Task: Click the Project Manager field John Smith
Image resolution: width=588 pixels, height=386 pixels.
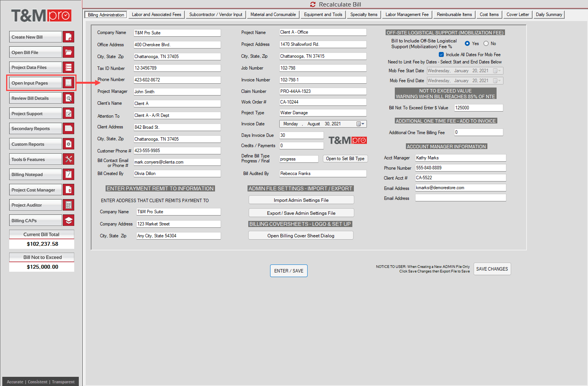Action: [x=177, y=92]
